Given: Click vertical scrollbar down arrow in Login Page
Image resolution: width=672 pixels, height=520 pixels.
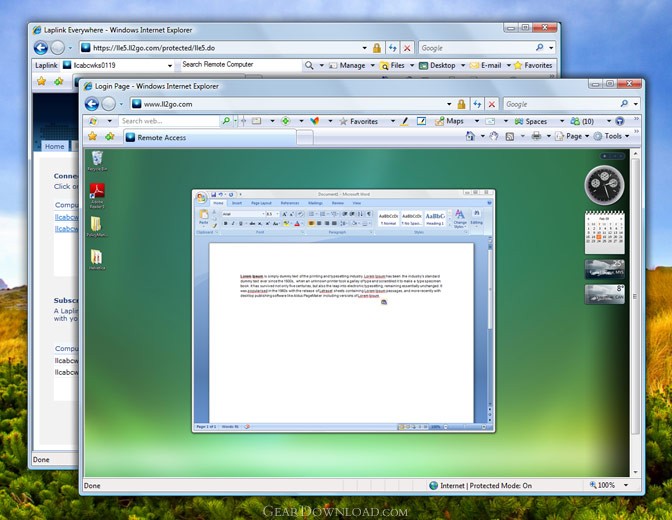Looking at the screenshot, I should [636, 472].
